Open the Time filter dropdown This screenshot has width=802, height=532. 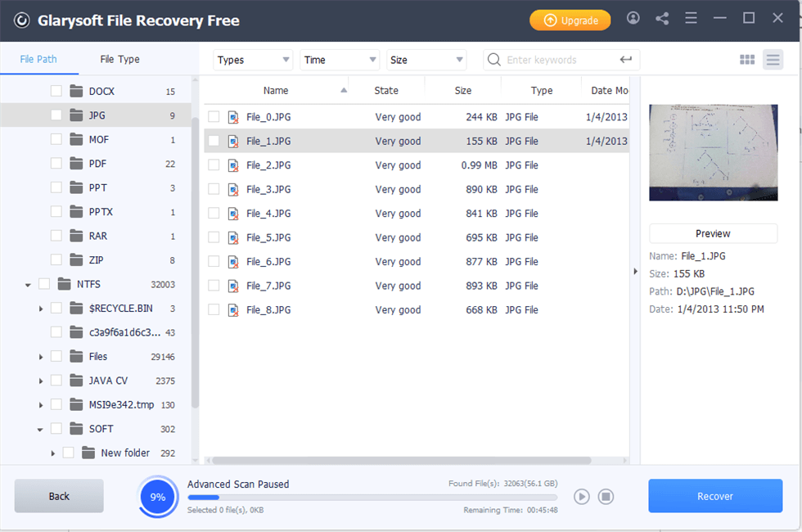point(340,60)
